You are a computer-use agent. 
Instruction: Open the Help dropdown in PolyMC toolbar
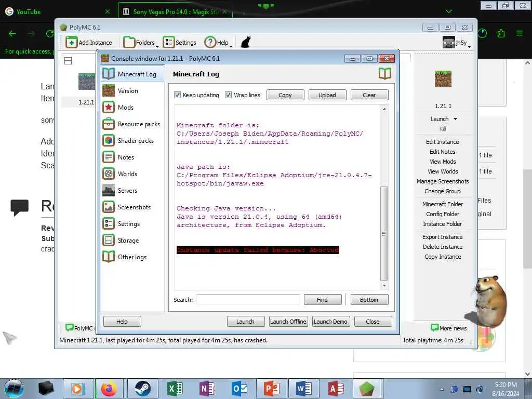point(218,43)
